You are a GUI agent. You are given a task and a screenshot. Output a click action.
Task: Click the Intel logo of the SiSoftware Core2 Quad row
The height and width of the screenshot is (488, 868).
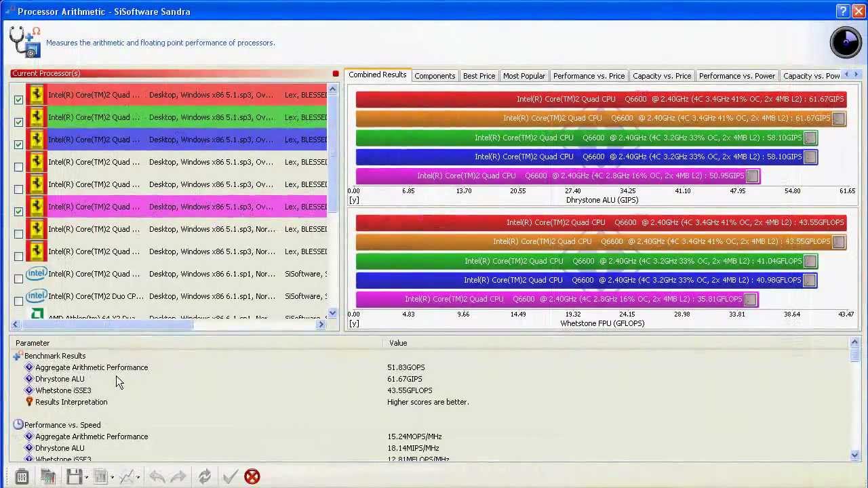[x=37, y=274]
